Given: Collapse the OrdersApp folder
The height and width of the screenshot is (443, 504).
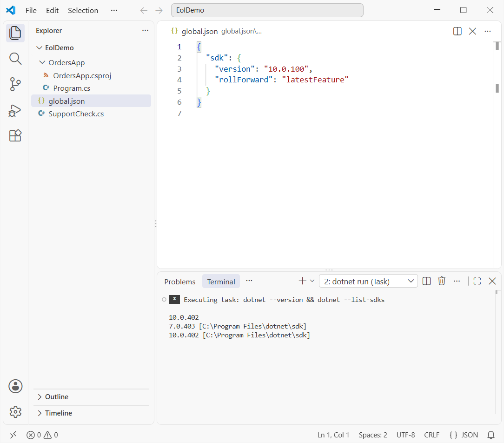Looking at the screenshot, I should click(42, 62).
